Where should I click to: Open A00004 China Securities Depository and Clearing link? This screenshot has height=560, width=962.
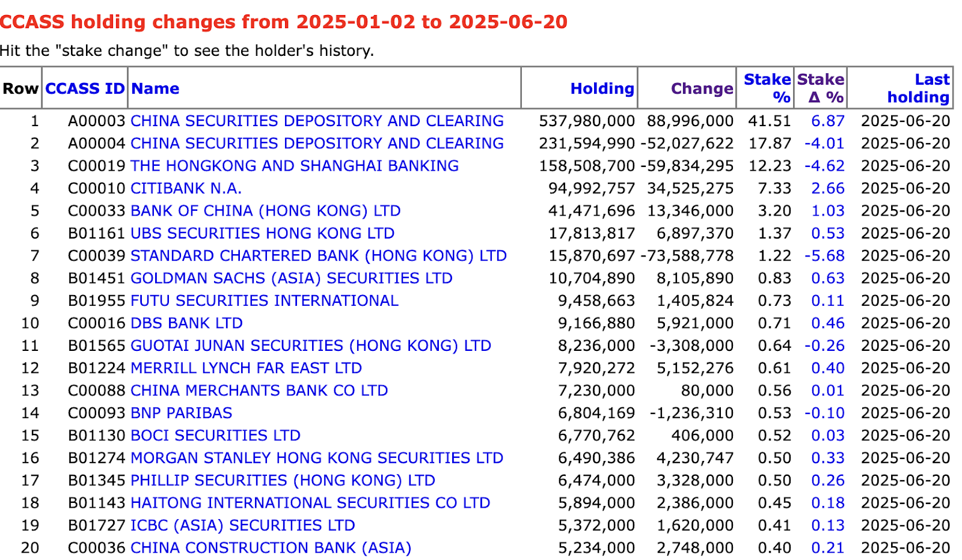coord(317,144)
